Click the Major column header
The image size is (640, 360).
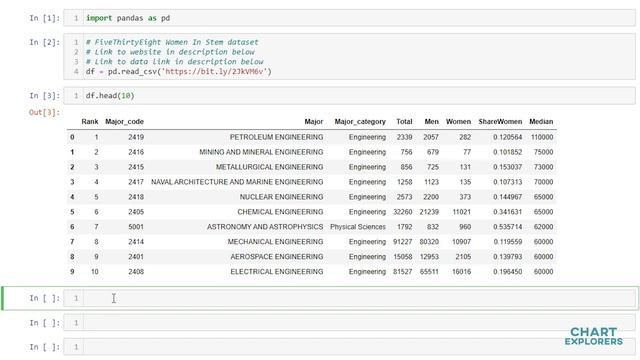pyautogui.click(x=313, y=122)
